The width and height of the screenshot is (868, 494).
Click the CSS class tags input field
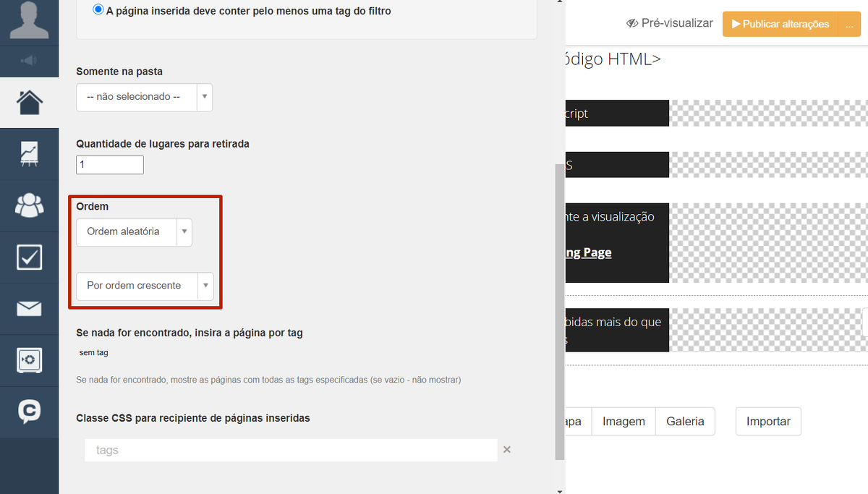[291, 450]
